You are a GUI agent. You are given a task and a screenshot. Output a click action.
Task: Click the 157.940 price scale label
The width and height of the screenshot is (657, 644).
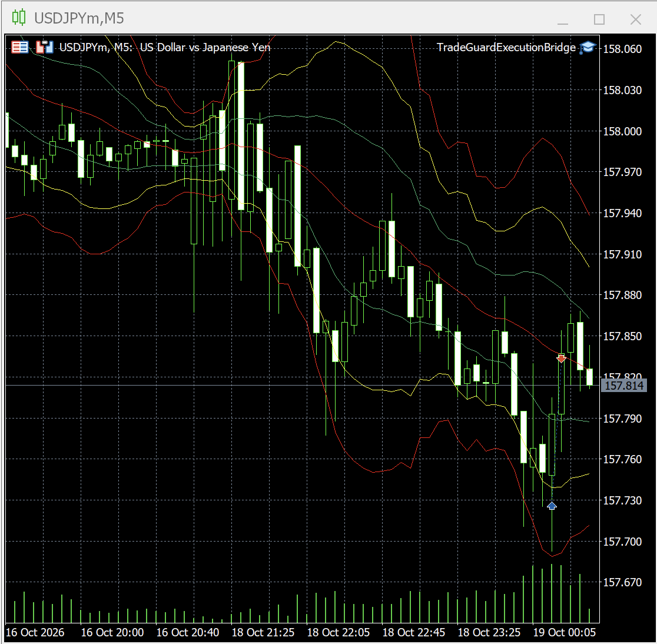622,213
